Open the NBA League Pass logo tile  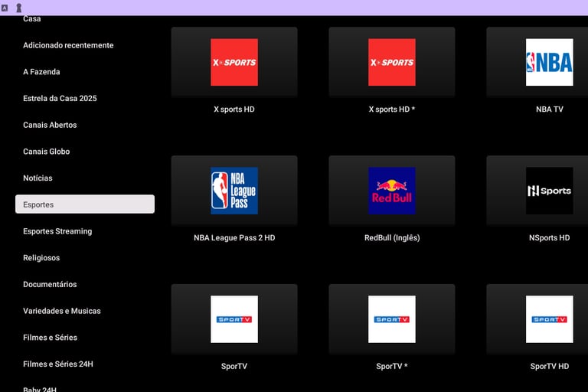[234, 191]
